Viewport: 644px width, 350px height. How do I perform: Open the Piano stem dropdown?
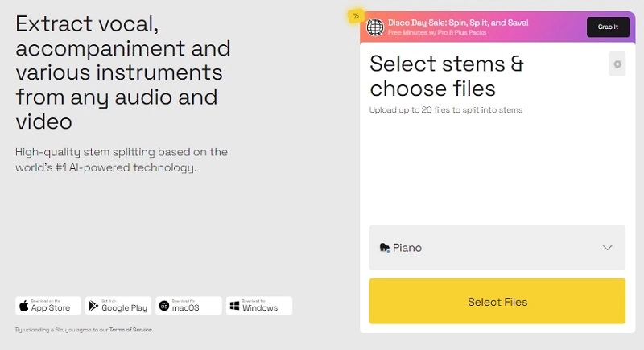[x=497, y=248]
